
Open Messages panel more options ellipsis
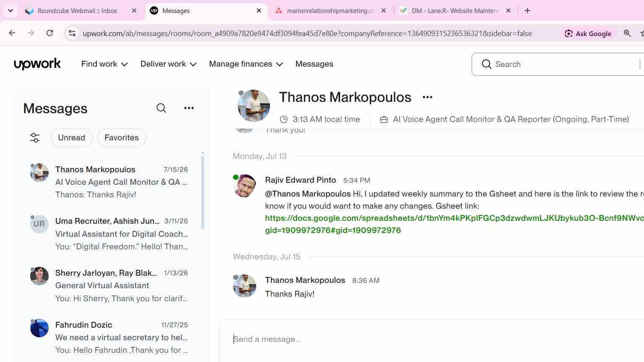189,108
